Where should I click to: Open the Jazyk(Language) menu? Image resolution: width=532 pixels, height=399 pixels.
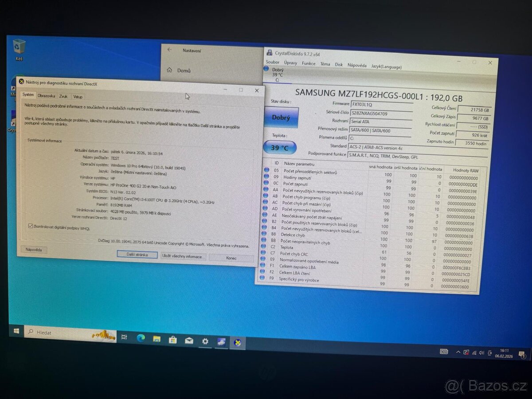[x=386, y=67]
